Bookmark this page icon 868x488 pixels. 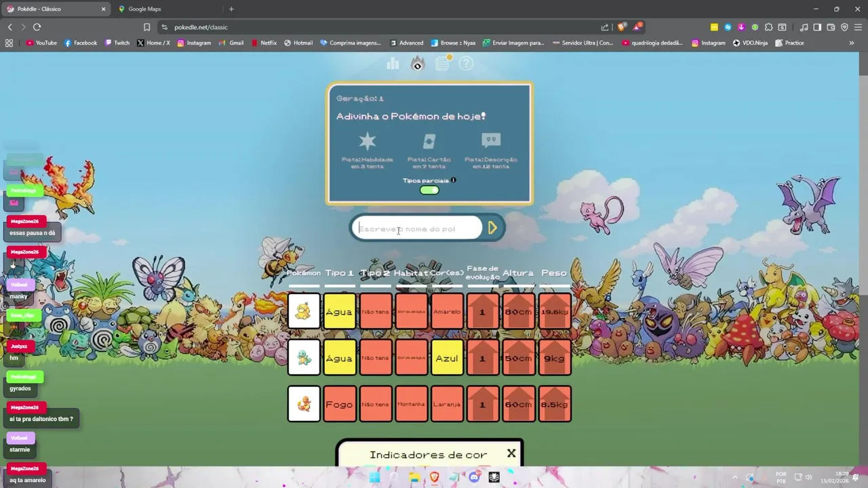pyautogui.click(x=146, y=27)
